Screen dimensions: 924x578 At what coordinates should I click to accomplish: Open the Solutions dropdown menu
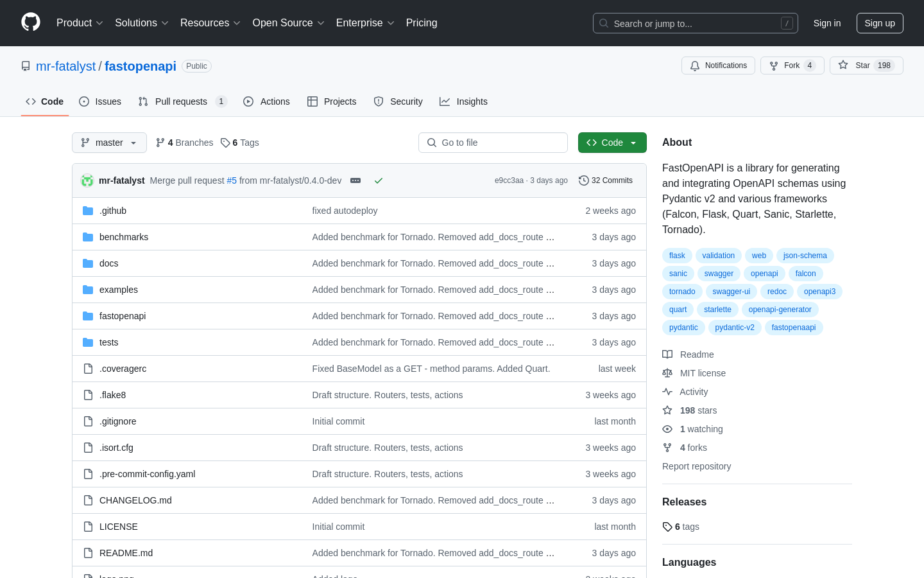(x=142, y=22)
